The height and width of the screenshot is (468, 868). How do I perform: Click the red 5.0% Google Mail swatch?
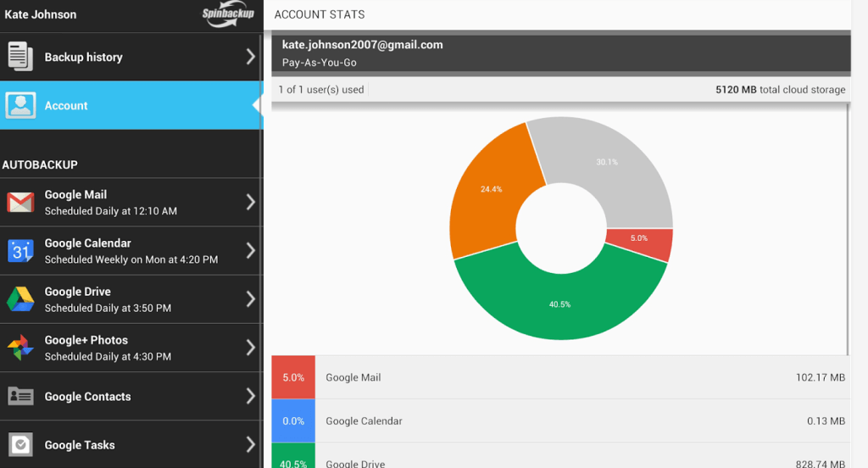(x=293, y=377)
